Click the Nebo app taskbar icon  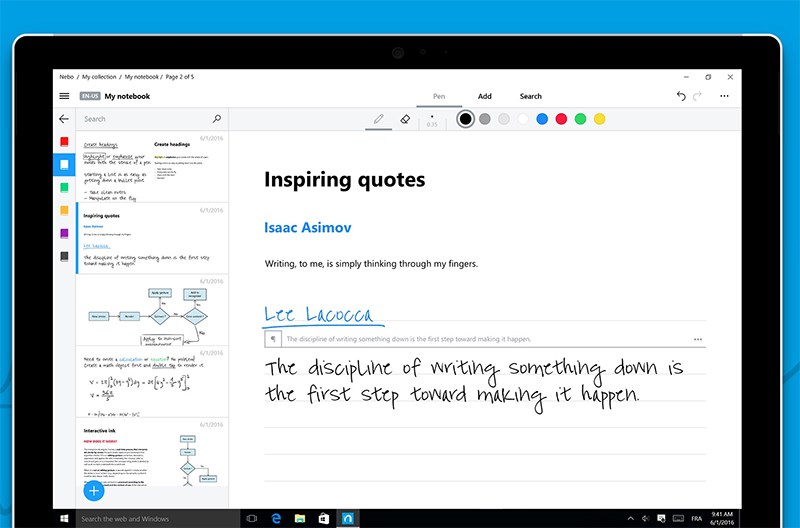pos(348,518)
